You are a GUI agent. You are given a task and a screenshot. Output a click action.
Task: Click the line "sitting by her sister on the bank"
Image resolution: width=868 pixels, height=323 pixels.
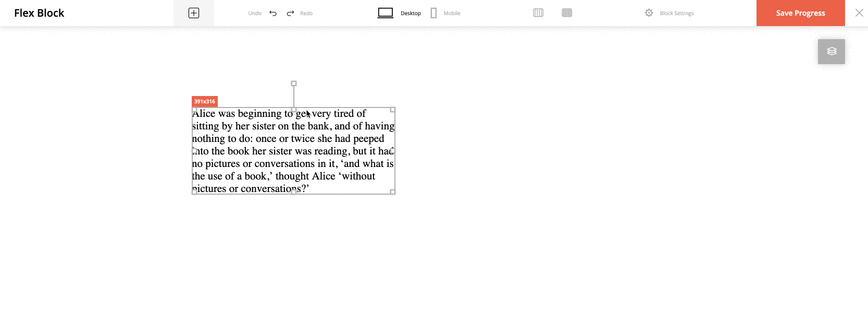(x=261, y=126)
